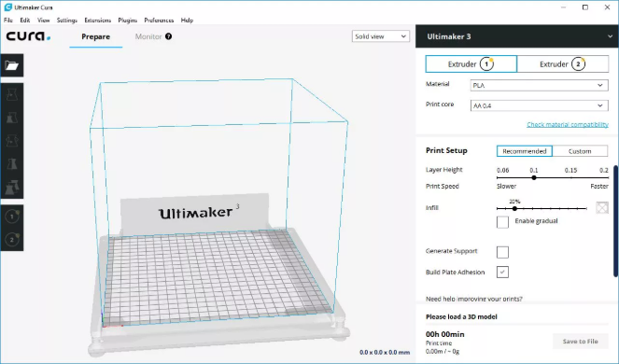Switch to the Monitor tab

[148, 36]
